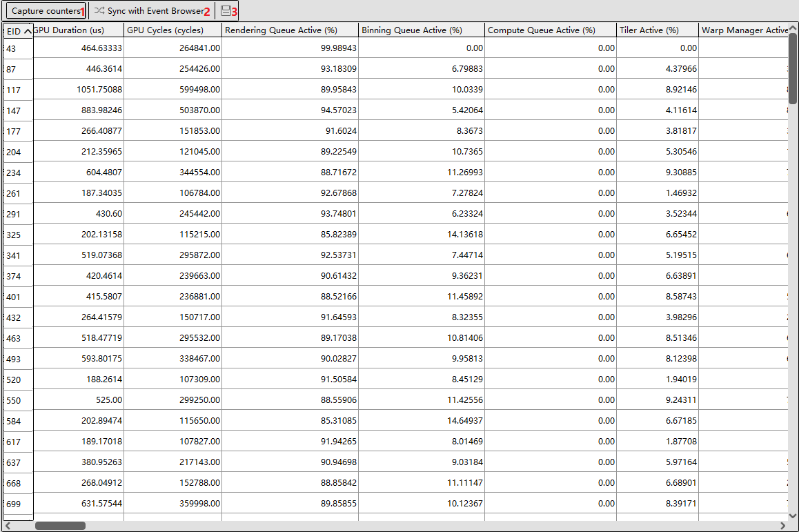This screenshot has width=799, height=532.
Task: Click the scroll down arrow
Action: pyautogui.click(x=793, y=515)
